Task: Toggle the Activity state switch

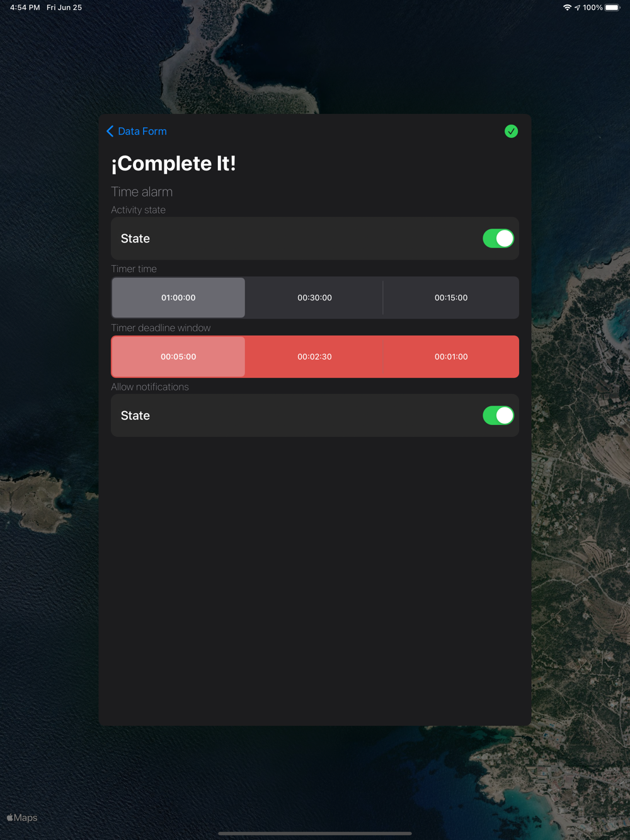Action: click(498, 239)
